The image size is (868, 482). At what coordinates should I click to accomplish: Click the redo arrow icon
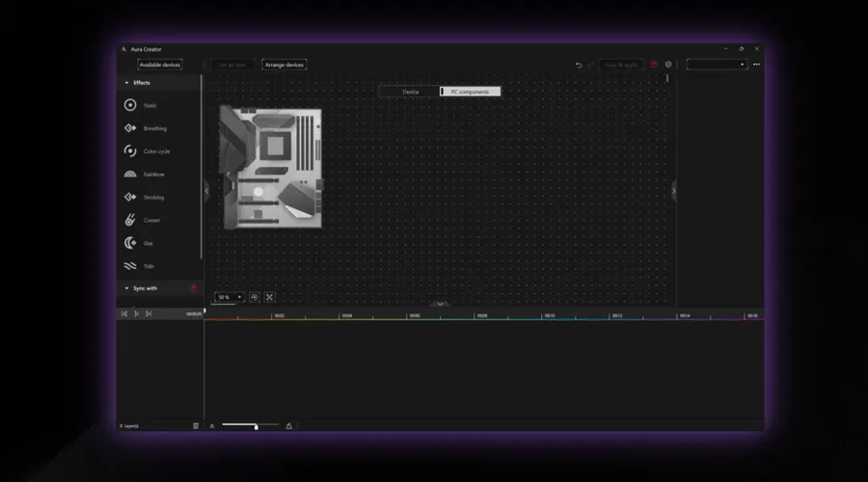pyautogui.click(x=590, y=65)
